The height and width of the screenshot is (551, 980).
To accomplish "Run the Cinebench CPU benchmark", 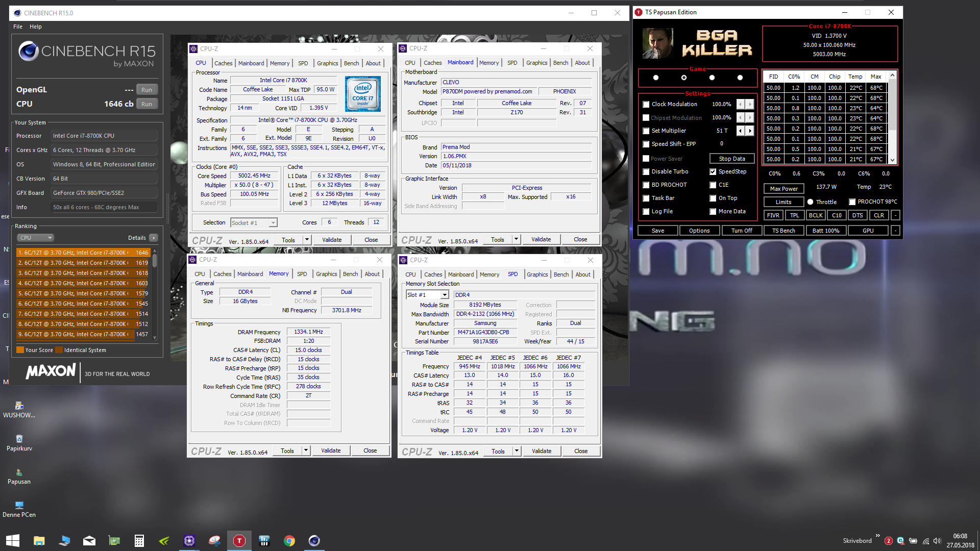I will click(147, 104).
